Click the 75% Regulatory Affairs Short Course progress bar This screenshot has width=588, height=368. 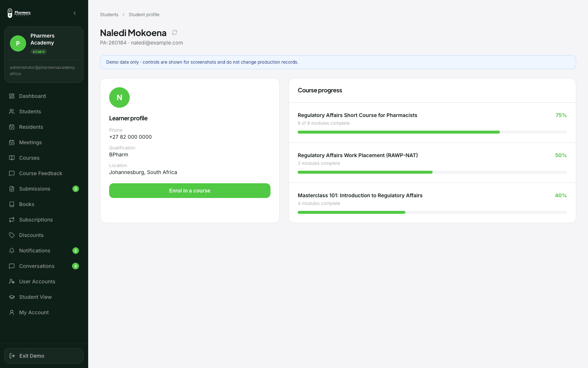click(432, 132)
